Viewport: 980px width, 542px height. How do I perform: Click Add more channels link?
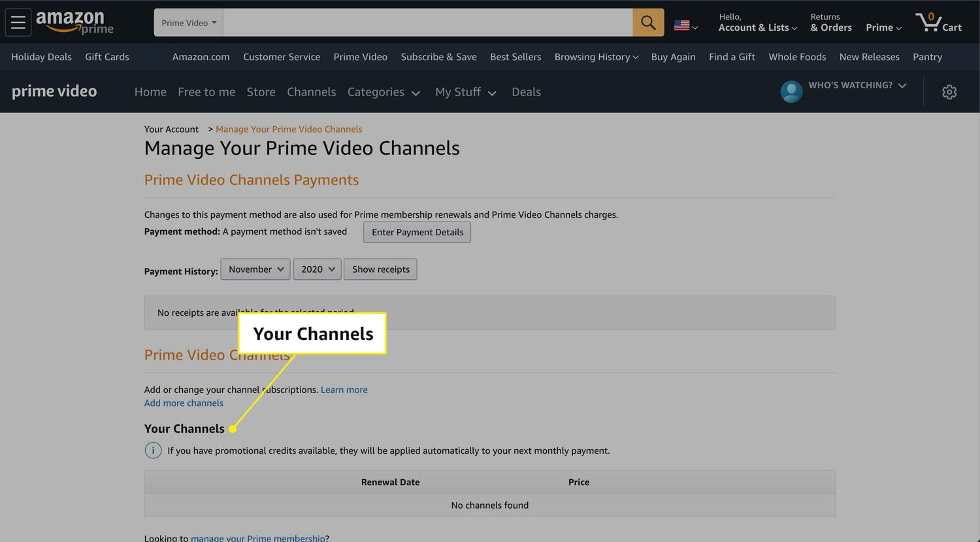tap(184, 403)
